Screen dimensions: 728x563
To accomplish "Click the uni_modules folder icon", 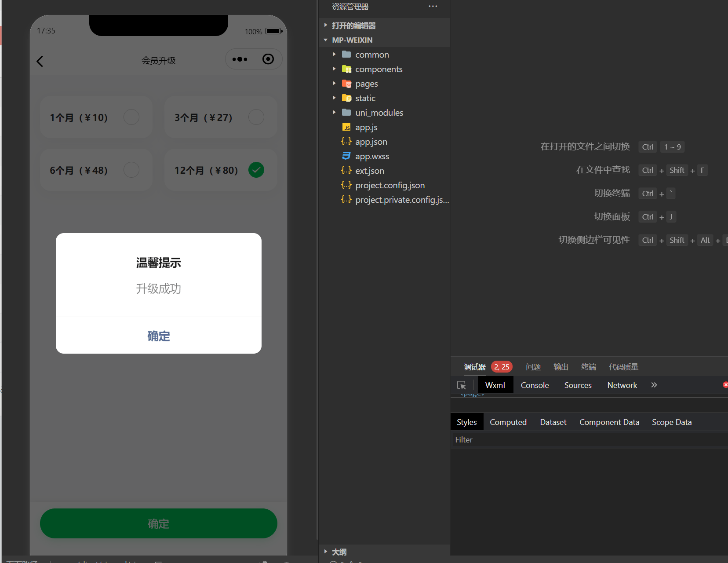I will tap(346, 113).
